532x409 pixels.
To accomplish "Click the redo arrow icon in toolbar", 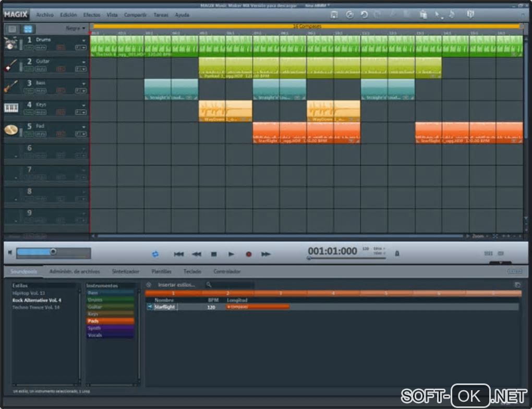I will [377, 15].
